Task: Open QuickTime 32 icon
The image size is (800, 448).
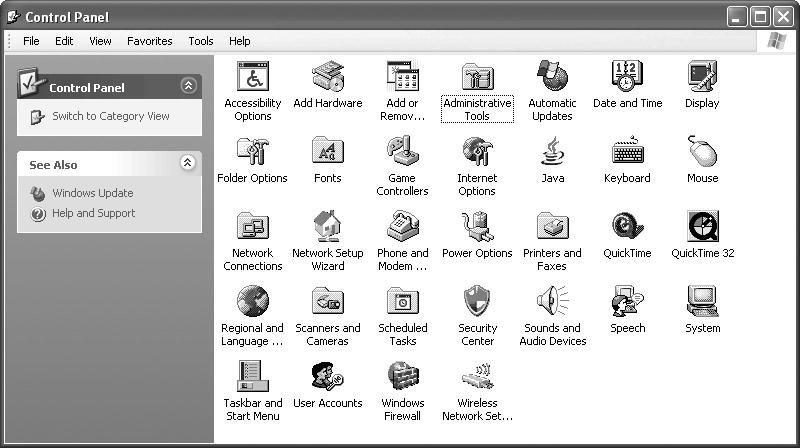Action: pyautogui.click(x=702, y=227)
